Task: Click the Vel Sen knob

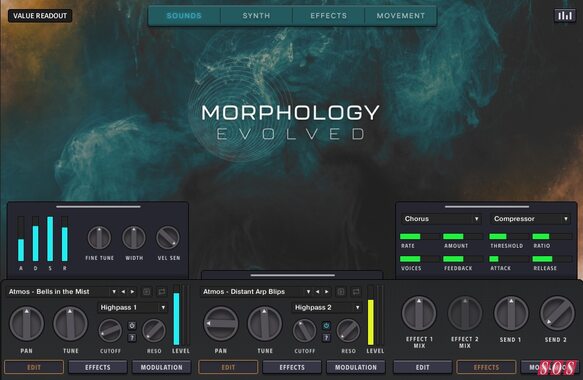Action: coord(168,238)
